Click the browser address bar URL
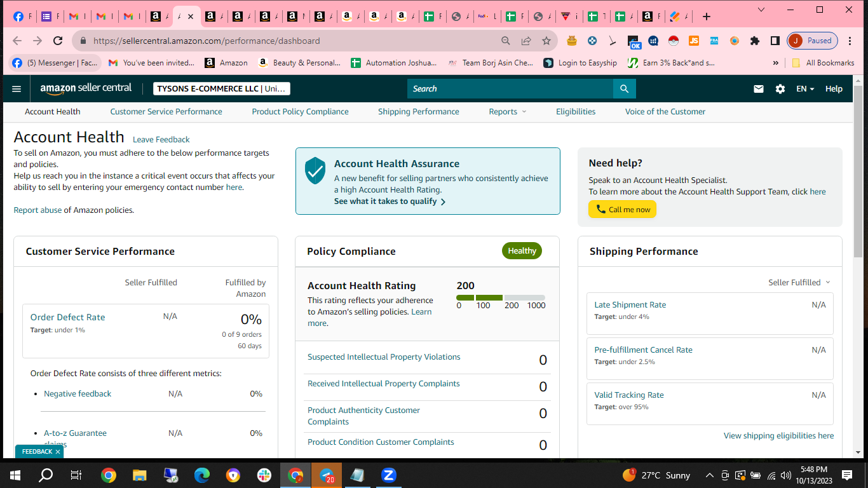The image size is (868, 488). coord(207,41)
